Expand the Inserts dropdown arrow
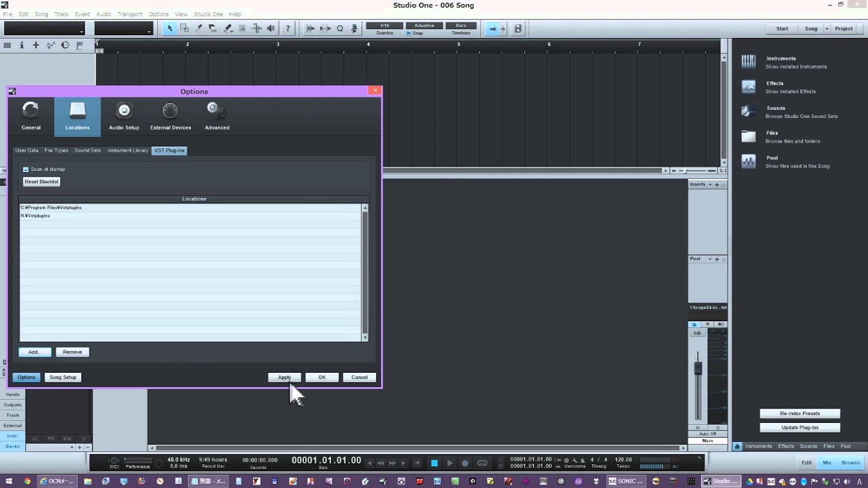This screenshot has width=868, height=488. [710, 184]
